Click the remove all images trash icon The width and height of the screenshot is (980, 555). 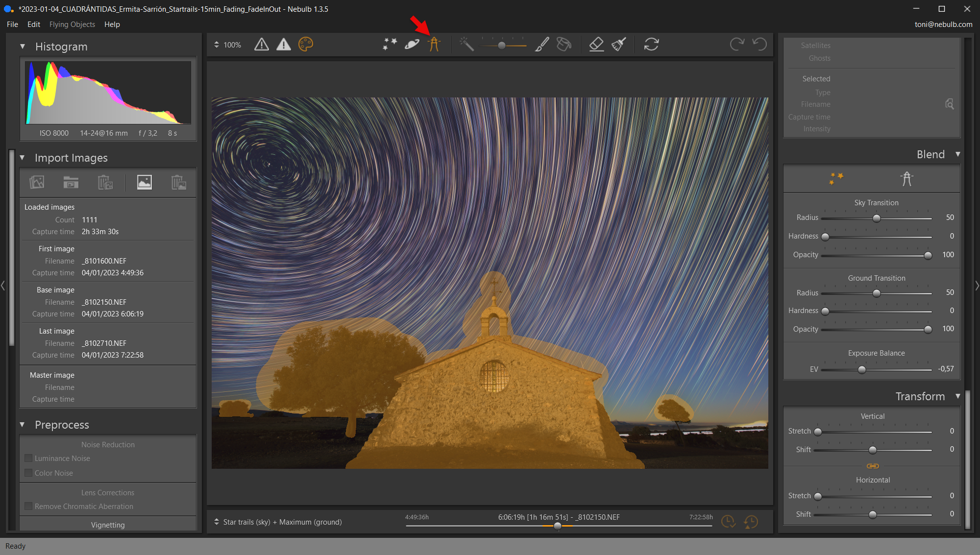[x=105, y=182]
